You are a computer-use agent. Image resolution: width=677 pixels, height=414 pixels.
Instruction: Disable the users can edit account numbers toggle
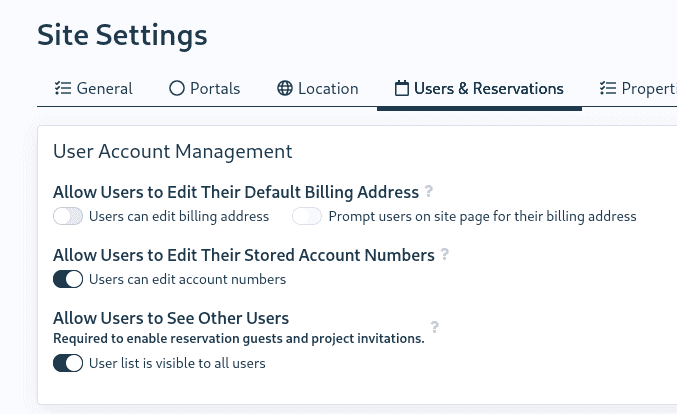tap(68, 279)
